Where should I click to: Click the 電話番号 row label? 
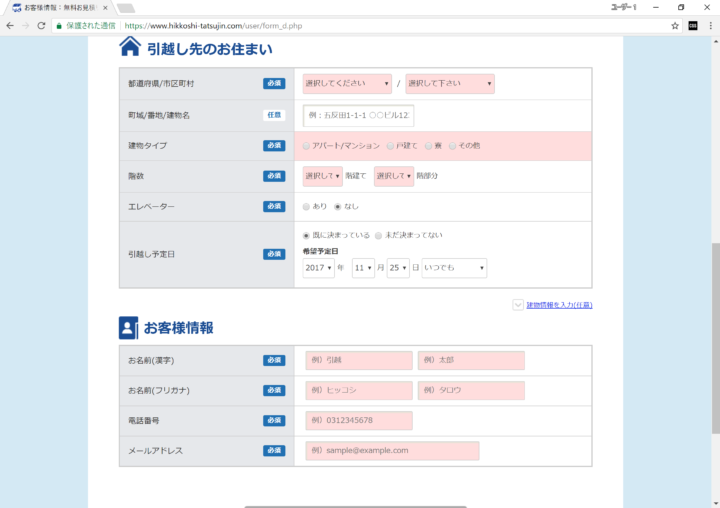coord(144,421)
